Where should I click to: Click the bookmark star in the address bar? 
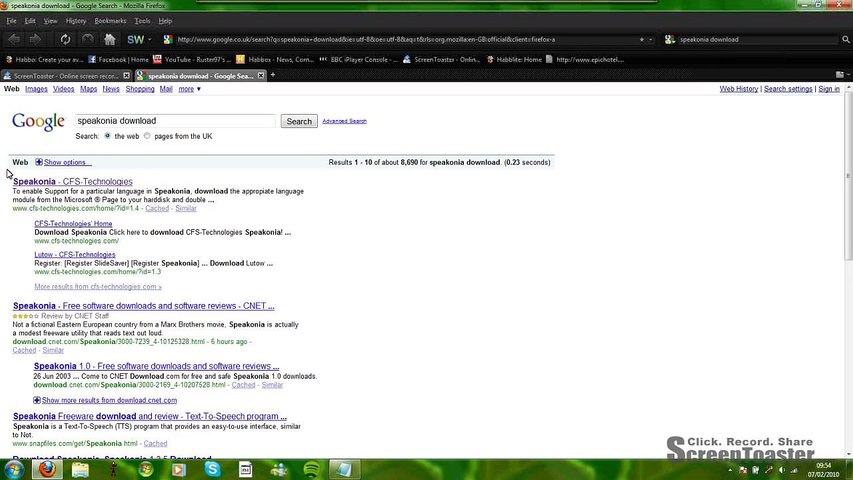(641, 39)
